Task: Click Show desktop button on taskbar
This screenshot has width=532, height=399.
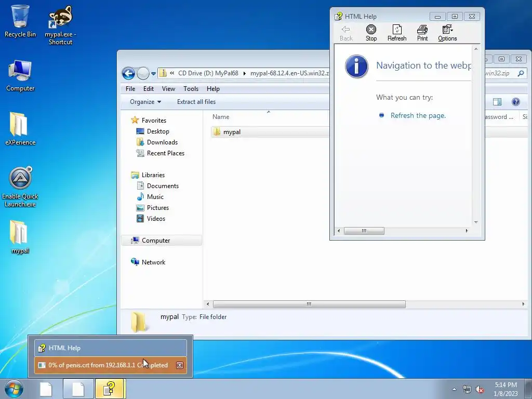Action: click(528, 389)
